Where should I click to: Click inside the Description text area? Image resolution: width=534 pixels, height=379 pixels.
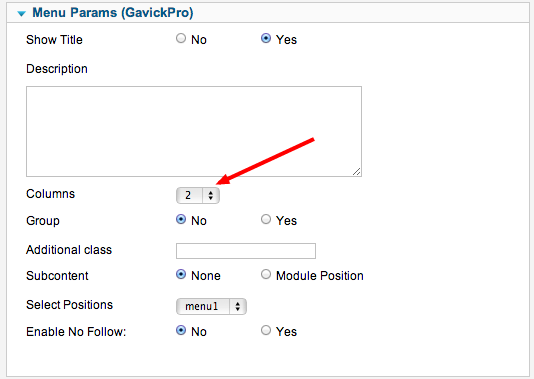(x=194, y=131)
